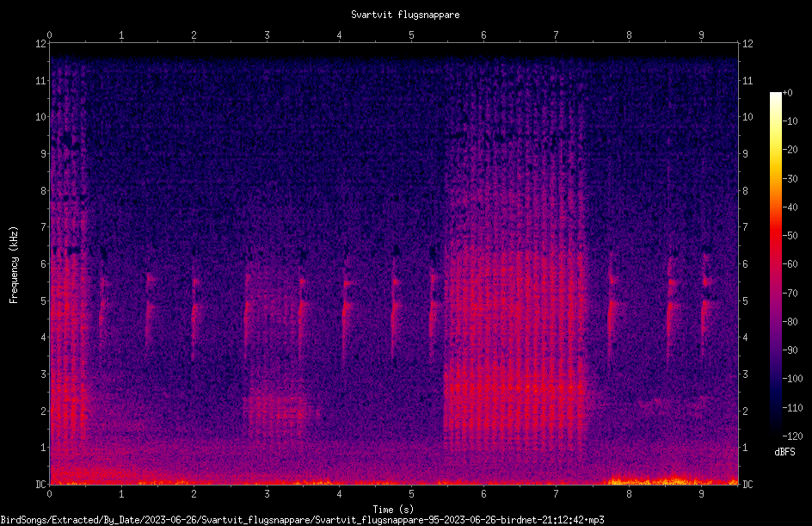Image resolution: width=812 pixels, height=526 pixels.
Task: Click the "-30" value on the color scale
Action: click(x=790, y=179)
